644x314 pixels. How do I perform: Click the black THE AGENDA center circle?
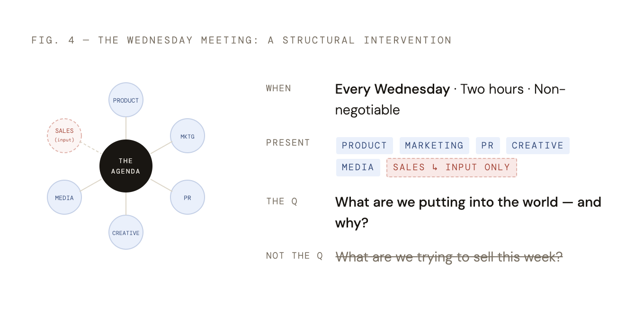(126, 166)
